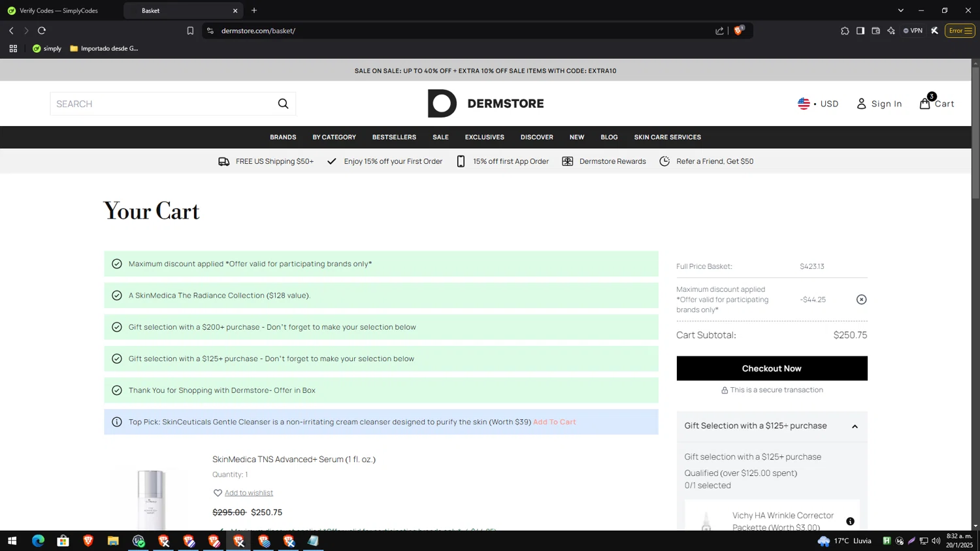Click the Error button in browser toolbar

960,31
